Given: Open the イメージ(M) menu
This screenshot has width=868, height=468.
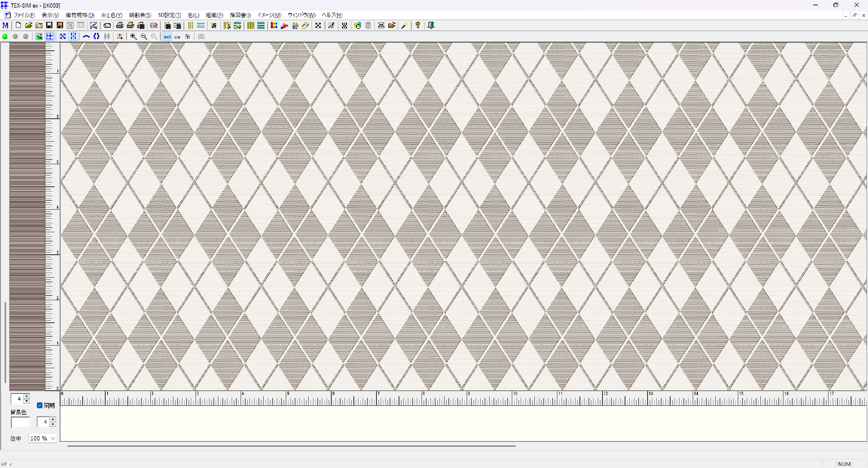Looking at the screenshot, I should point(269,15).
